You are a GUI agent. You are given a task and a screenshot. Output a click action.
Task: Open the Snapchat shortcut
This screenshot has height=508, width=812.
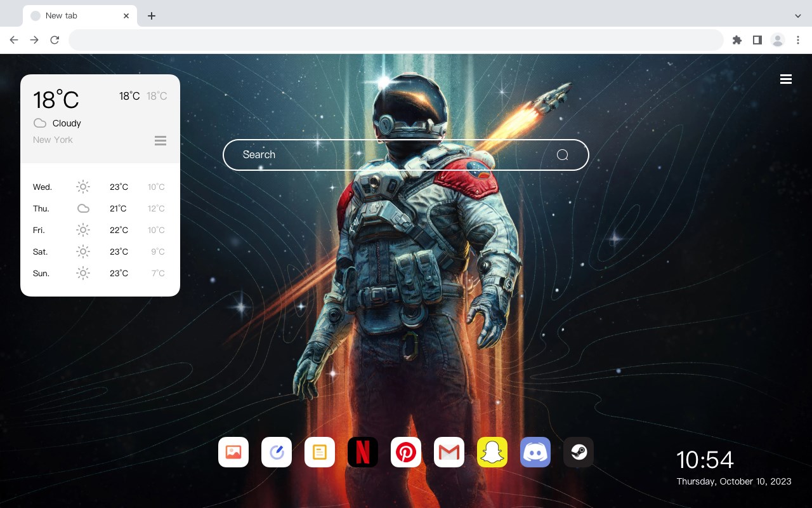click(492, 452)
